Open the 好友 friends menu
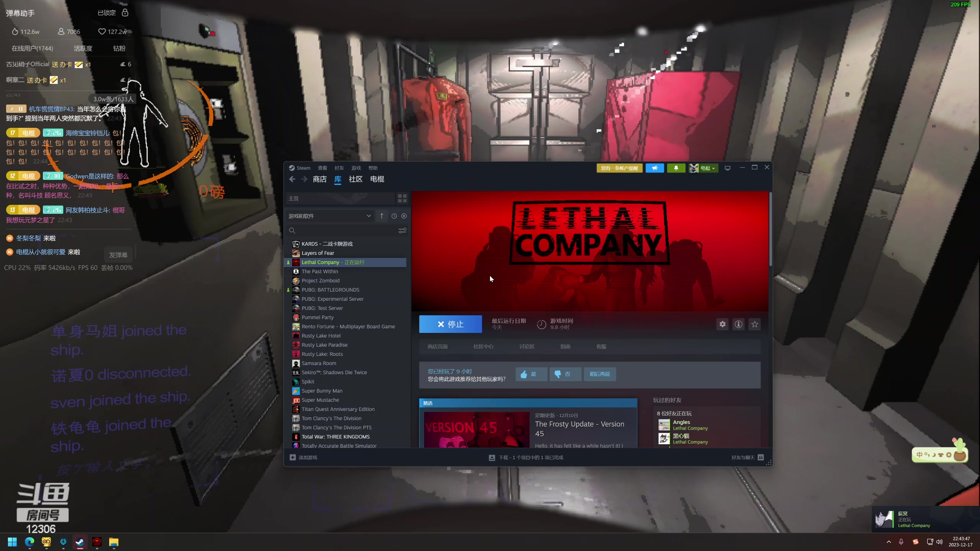Screen dimensions: 980x551 339,168
